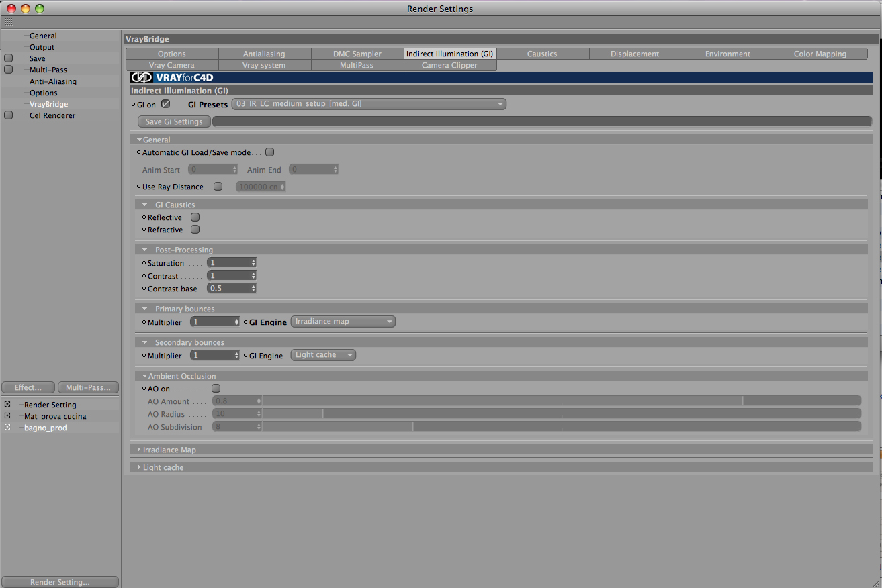Viewport: 882px width, 588px height.
Task: Click the Render Setting... button at bottom
Action: point(60,582)
